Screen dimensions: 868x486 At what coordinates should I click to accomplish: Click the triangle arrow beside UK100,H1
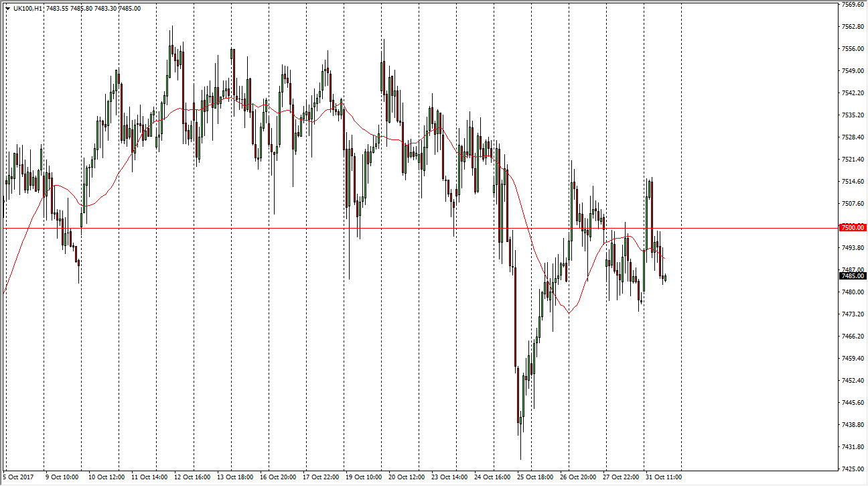[7, 9]
